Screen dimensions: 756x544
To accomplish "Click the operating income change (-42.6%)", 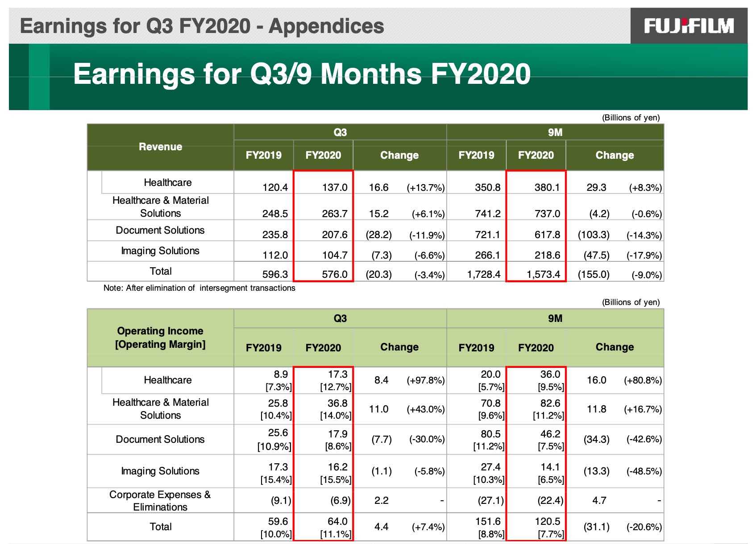I will click(644, 439).
